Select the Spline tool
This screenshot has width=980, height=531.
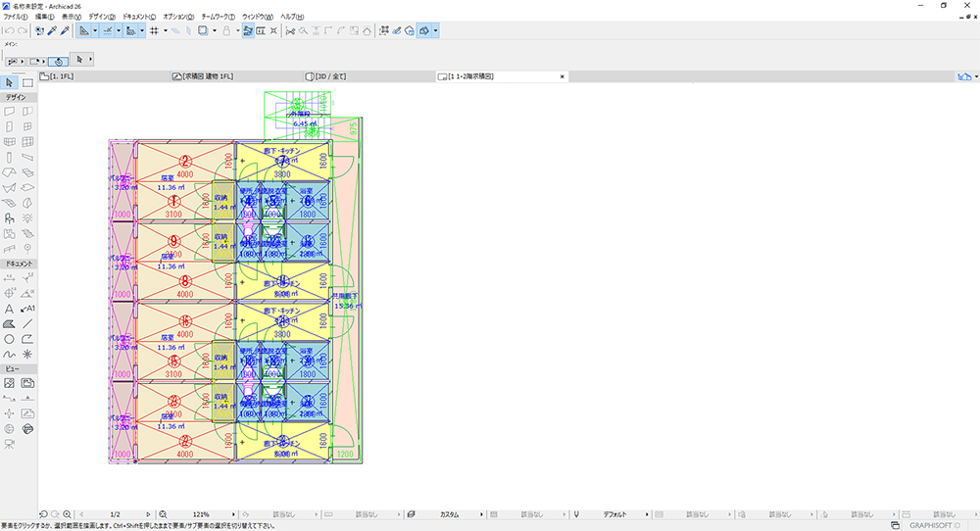[x=10, y=355]
